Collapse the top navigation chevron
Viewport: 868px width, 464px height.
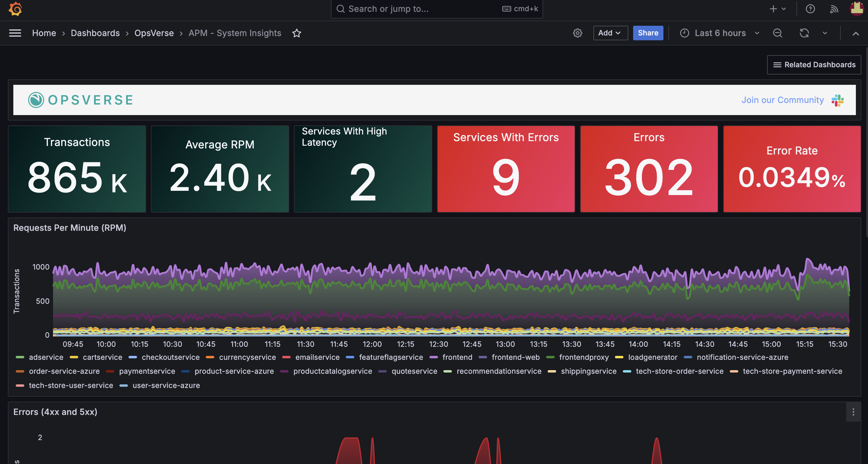click(x=856, y=33)
